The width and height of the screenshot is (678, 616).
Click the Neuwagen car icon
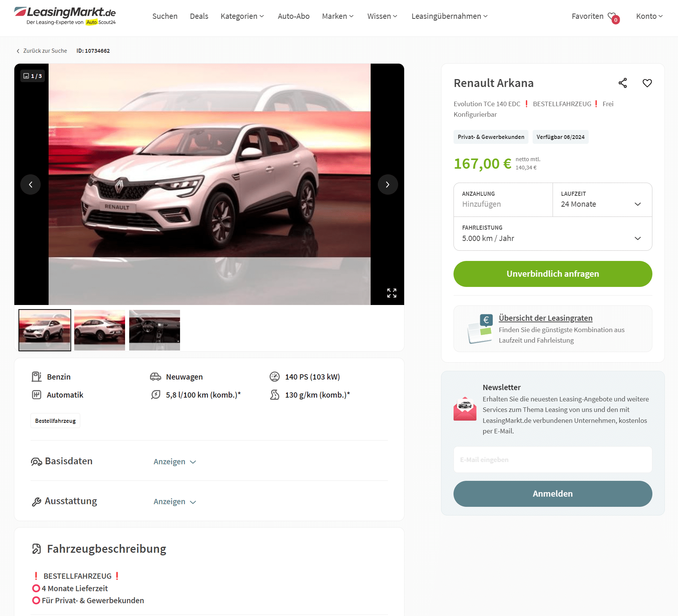tap(156, 377)
